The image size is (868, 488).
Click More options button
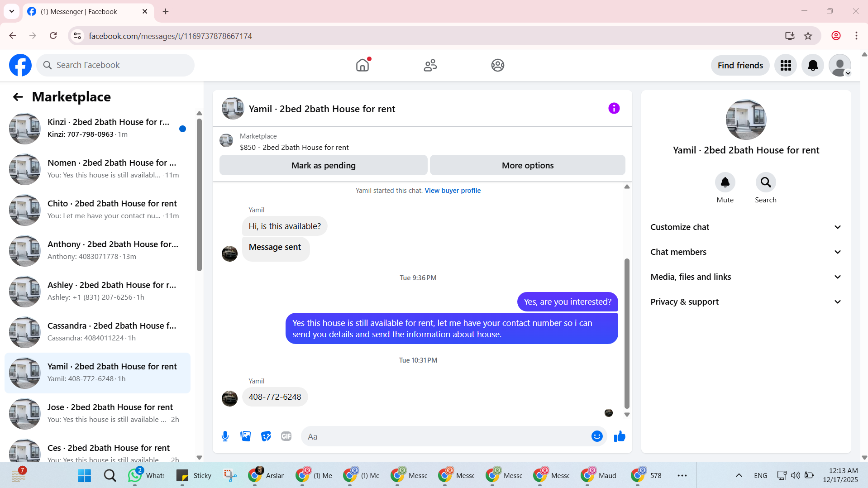[528, 165]
